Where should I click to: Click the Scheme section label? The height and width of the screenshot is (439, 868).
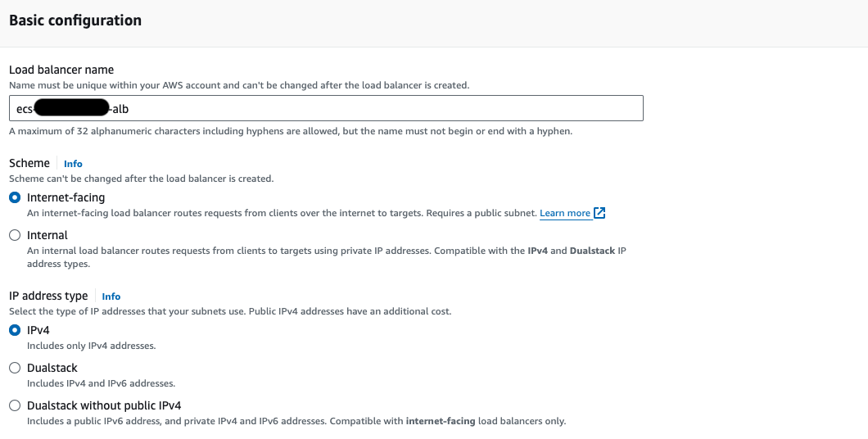[29, 163]
